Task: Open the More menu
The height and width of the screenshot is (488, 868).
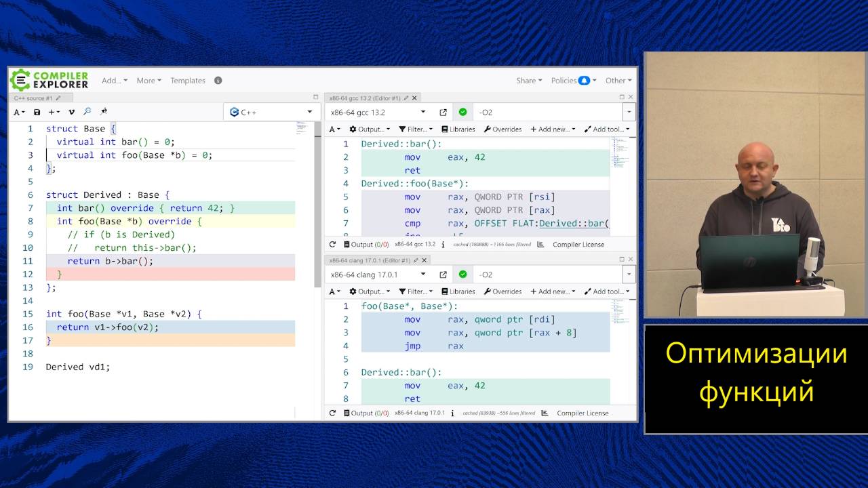Action: pos(149,81)
